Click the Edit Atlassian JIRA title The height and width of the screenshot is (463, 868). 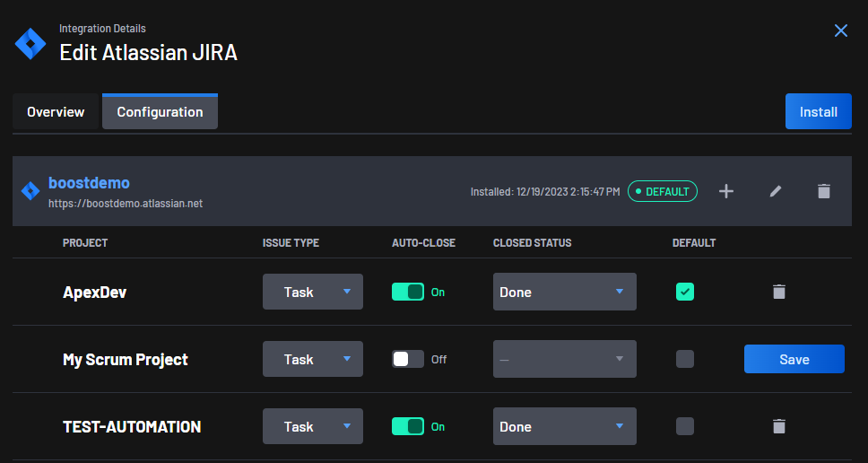[x=148, y=53]
